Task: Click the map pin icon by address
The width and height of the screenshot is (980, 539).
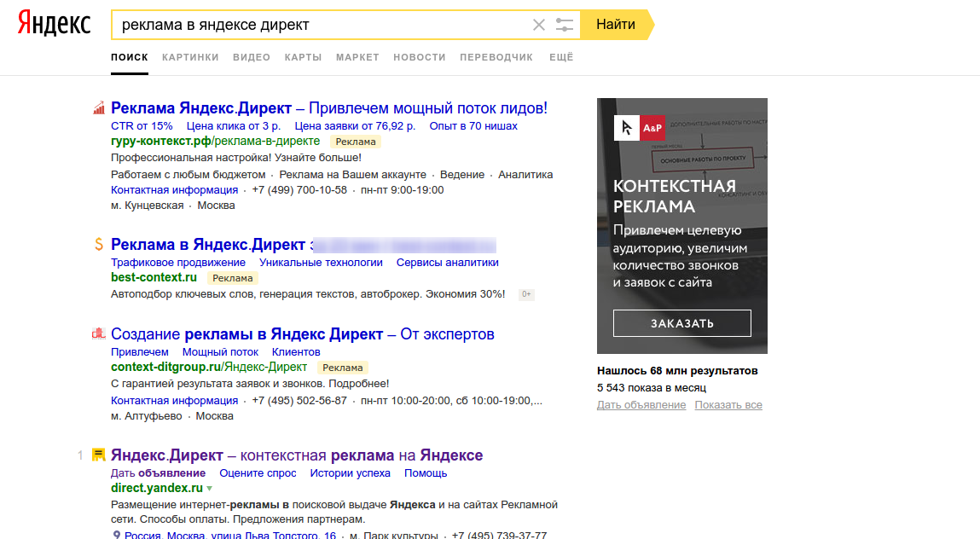Action: click(116, 536)
